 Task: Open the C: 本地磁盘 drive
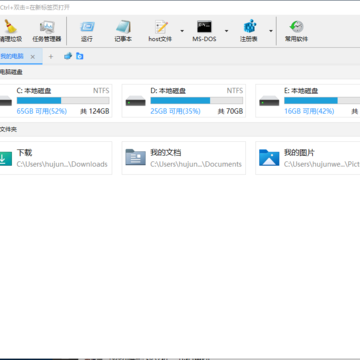pos(55,101)
